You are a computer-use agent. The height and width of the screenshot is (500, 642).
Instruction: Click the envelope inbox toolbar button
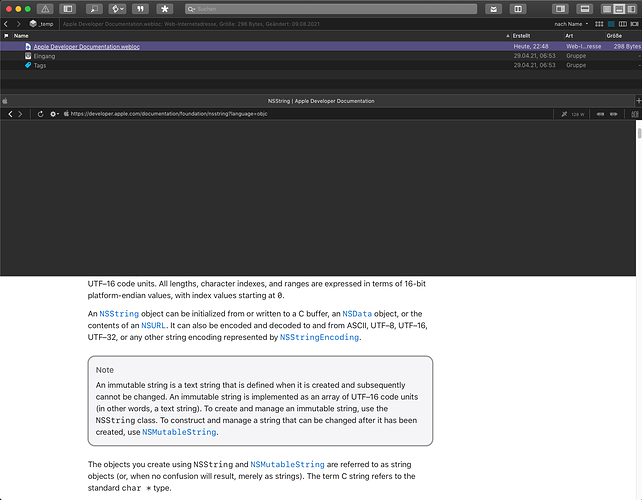pyautogui.click(x=493, y=9)
